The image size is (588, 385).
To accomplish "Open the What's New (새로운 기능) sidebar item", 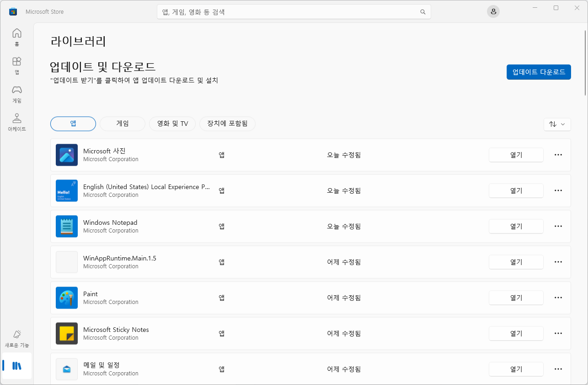I will (x=17, y=339).
